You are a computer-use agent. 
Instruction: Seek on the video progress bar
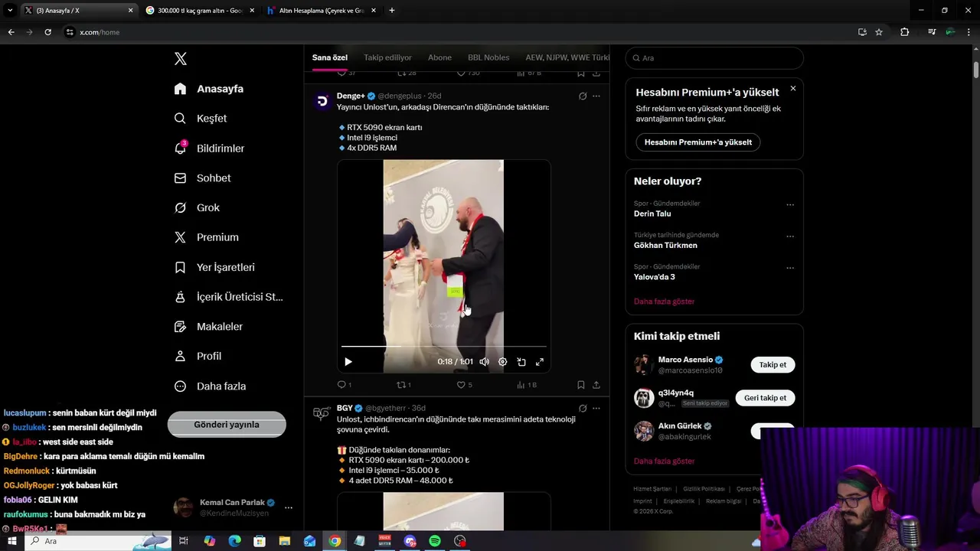444,347
